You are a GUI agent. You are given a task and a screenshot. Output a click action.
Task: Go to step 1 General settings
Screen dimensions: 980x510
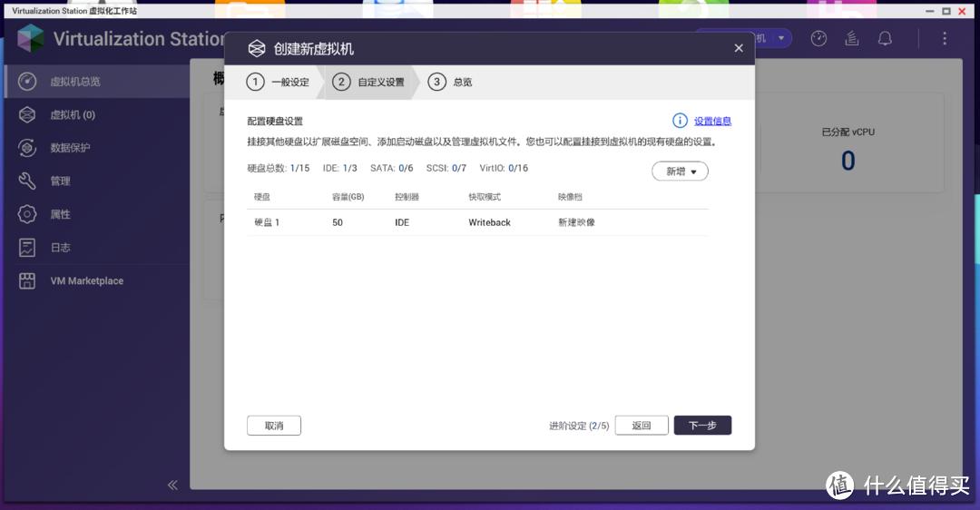coord(279,82)
